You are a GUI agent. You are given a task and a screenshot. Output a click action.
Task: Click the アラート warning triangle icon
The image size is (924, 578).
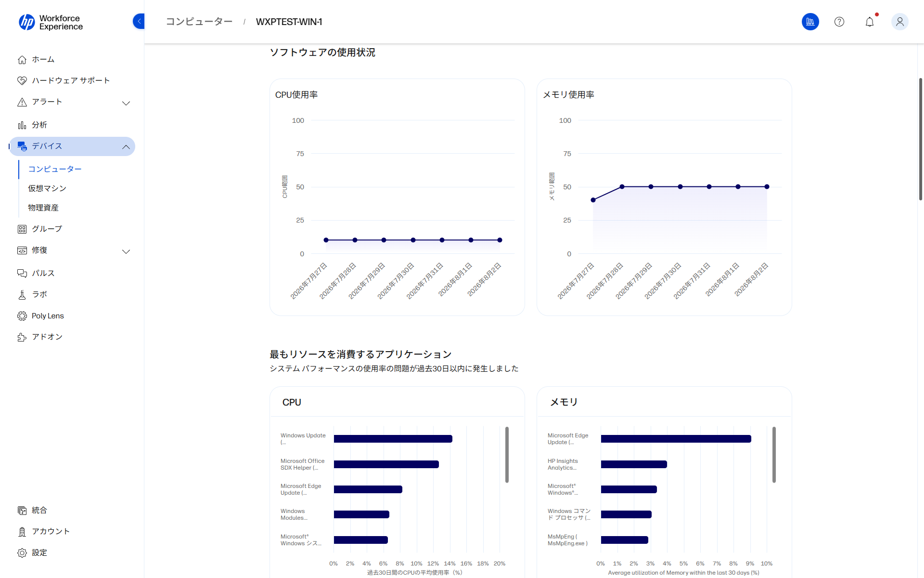22,102
